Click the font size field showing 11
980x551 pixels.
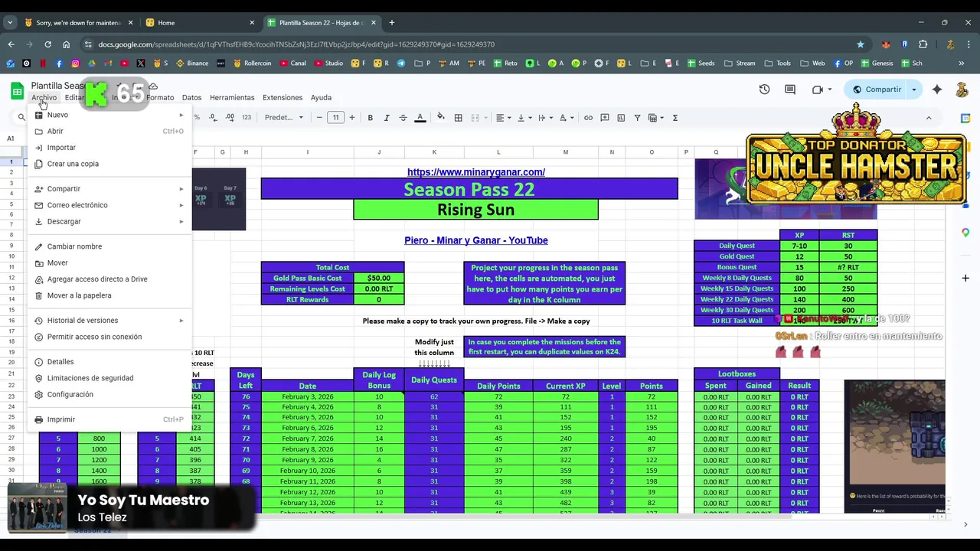coord(335,118)
